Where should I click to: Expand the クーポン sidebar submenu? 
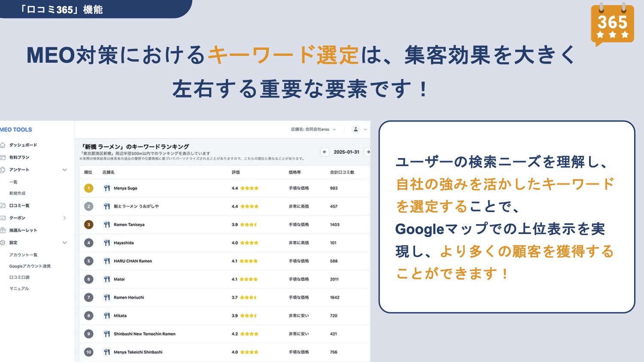(64, 218)
